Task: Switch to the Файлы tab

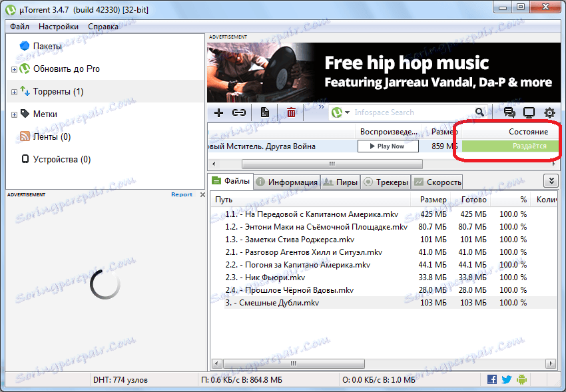Action: [231, 181]
